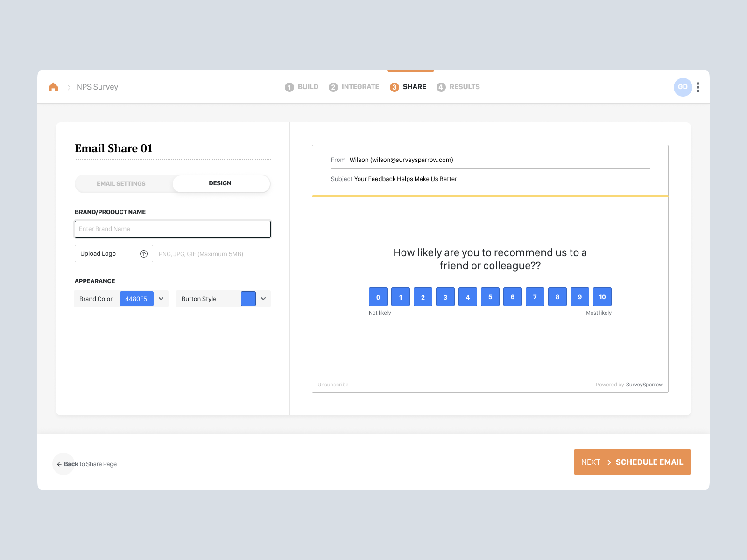Click the sender 'Wilson (wilson@surveysparrow.com)'
This screenshot has height=560, width=747.
402,160
